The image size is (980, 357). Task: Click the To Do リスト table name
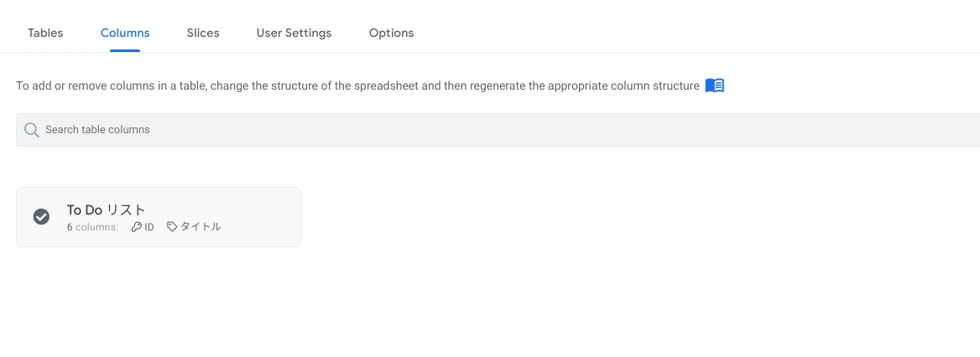point(107,210)
